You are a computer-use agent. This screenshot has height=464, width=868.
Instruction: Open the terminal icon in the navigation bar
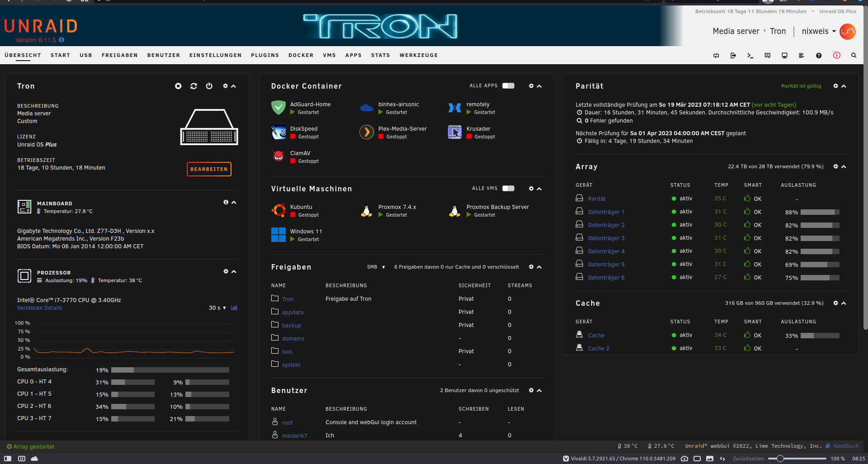[x=750, y=55]
